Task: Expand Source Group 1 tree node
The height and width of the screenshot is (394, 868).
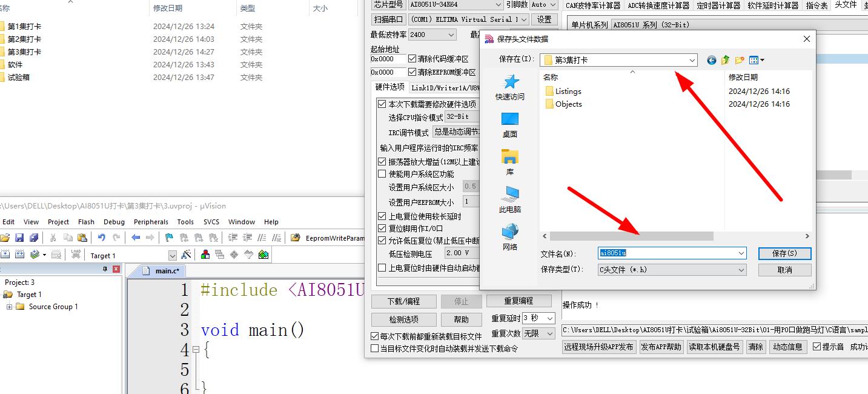Action: point(10,307)
